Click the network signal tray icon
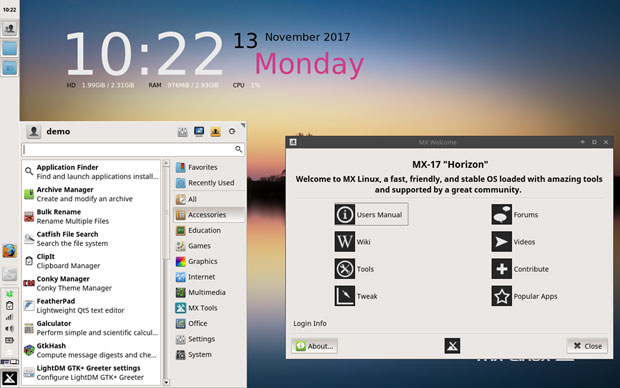 pos(9,317)
